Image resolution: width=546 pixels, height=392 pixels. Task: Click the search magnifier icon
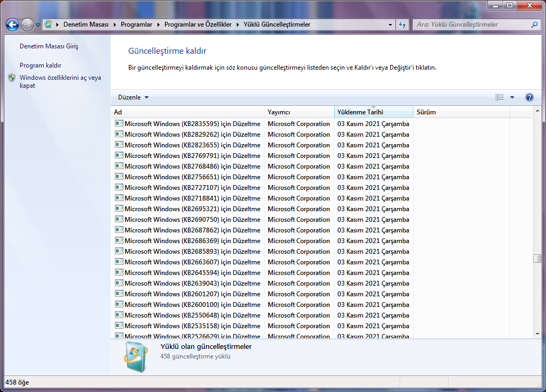point(534,24)
